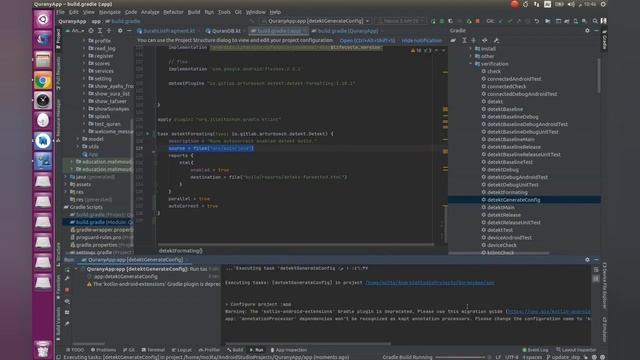The image size is (640, 360).
Task: Expand the other Gradle task group
Action: (x=471, y=56)
